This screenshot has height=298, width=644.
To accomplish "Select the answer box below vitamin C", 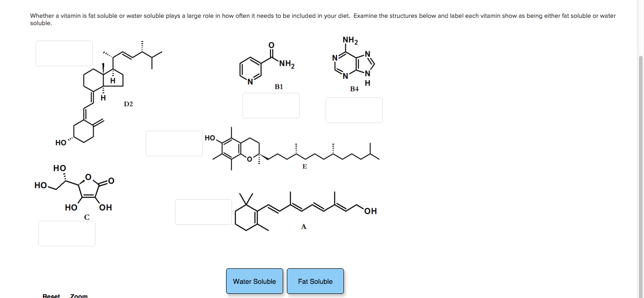I will click(67, 234).
